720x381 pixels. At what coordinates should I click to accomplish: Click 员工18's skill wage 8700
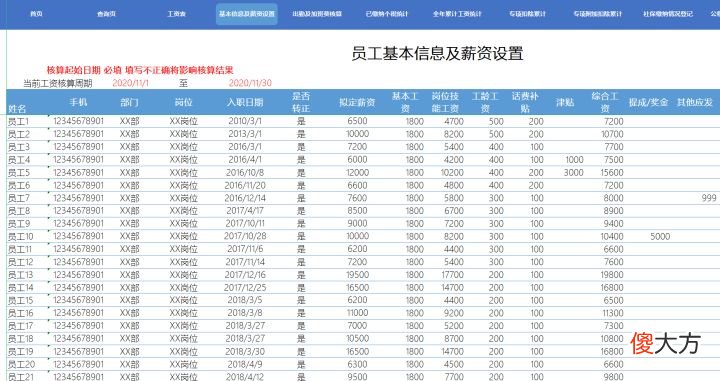point(454,339)
